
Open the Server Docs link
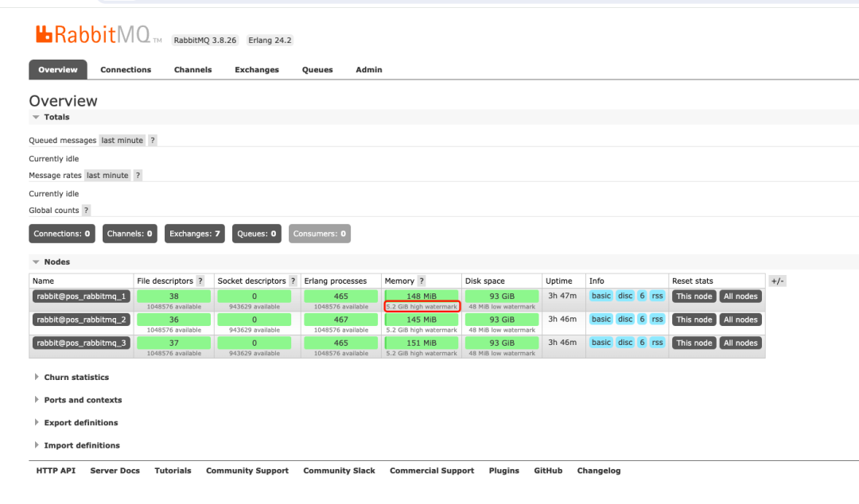coord(115,471)
